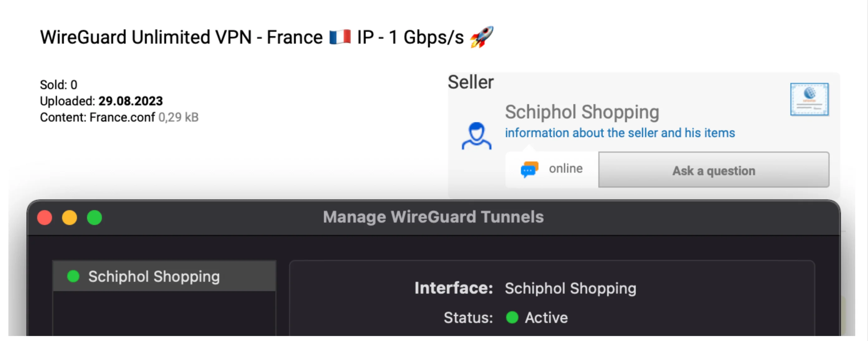Open the seller certificate thumbnail
868x341 pixels.
pos(809,99)
